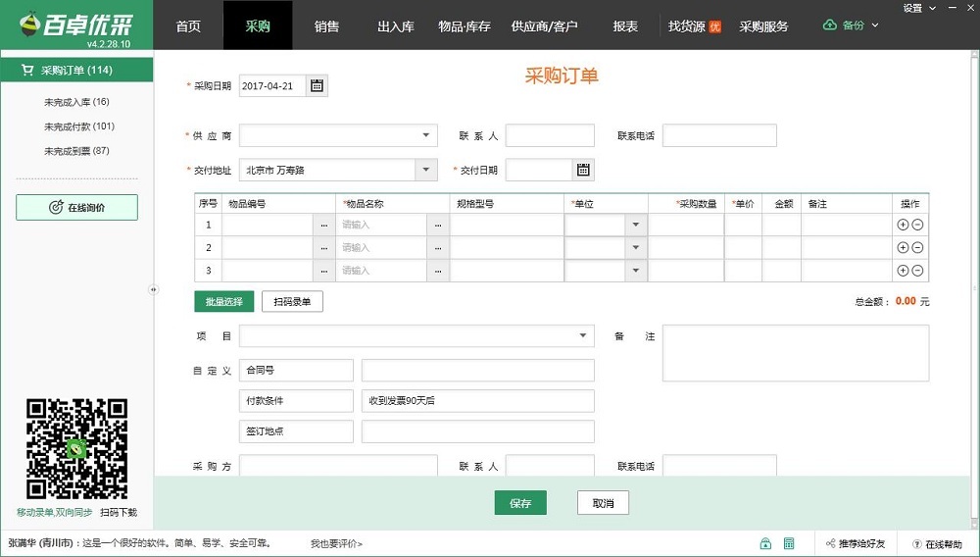Screen dimensions: 980x557
Task: Click the add row plus icon in row 2
Action: click(x=903, y=247)
